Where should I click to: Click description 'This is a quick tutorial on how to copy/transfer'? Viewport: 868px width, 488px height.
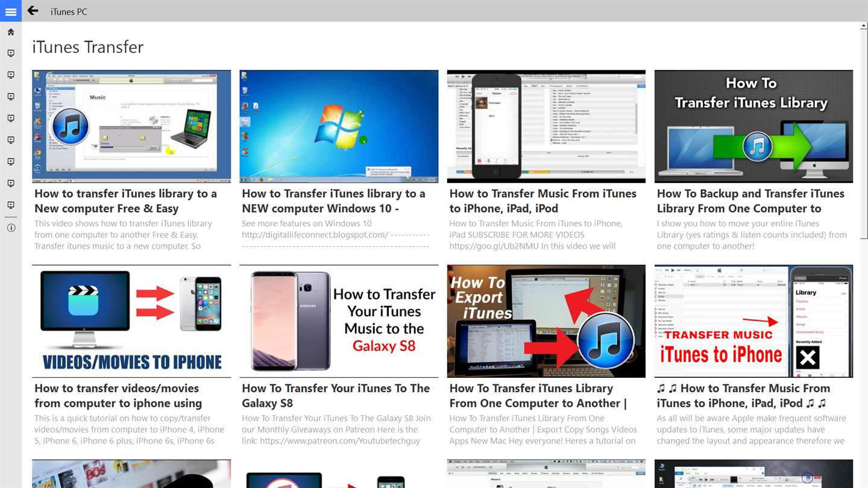pos(129,430)
